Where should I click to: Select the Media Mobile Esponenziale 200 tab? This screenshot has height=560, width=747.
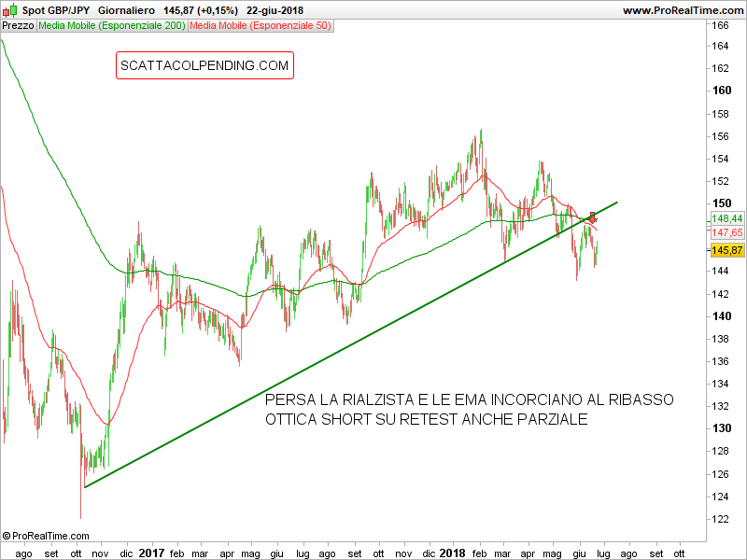pyautogui.click(x=111, y=26)
